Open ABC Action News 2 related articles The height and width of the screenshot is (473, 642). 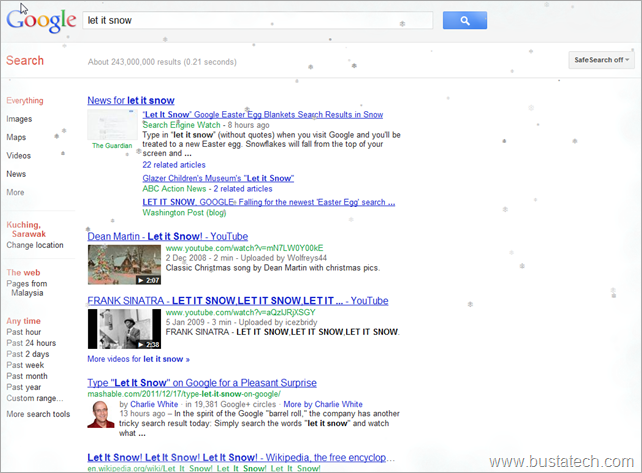click(x=243, y=189)
